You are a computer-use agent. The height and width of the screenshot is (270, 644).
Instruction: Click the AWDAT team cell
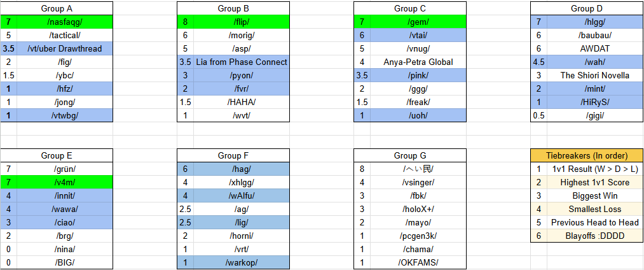(595, 48)
